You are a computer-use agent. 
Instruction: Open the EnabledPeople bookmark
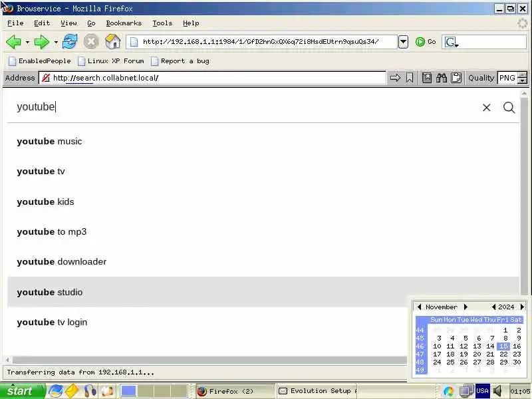pos(40,61)
